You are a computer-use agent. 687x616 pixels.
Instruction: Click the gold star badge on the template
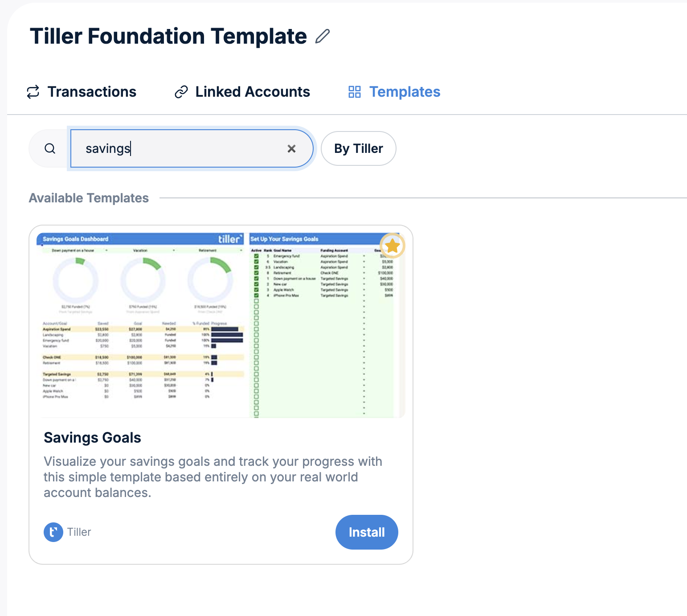click(x=393, y=246)
